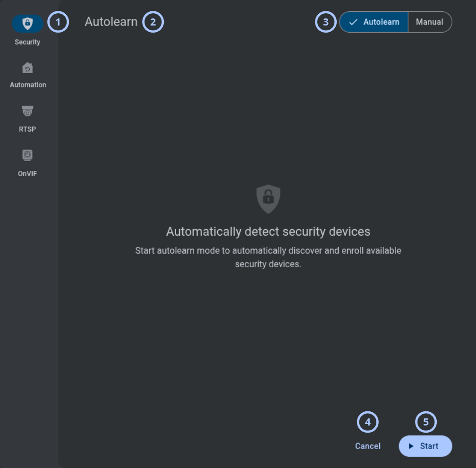Select the Security shield icon in sidebar

pyautogui.click(x=27, y=23)
